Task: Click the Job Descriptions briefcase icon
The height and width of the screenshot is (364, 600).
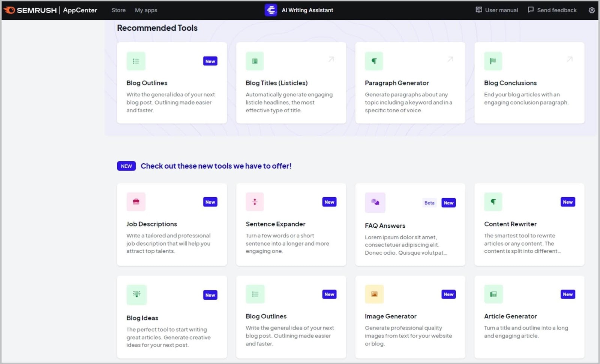Action: tap(136, 201)
